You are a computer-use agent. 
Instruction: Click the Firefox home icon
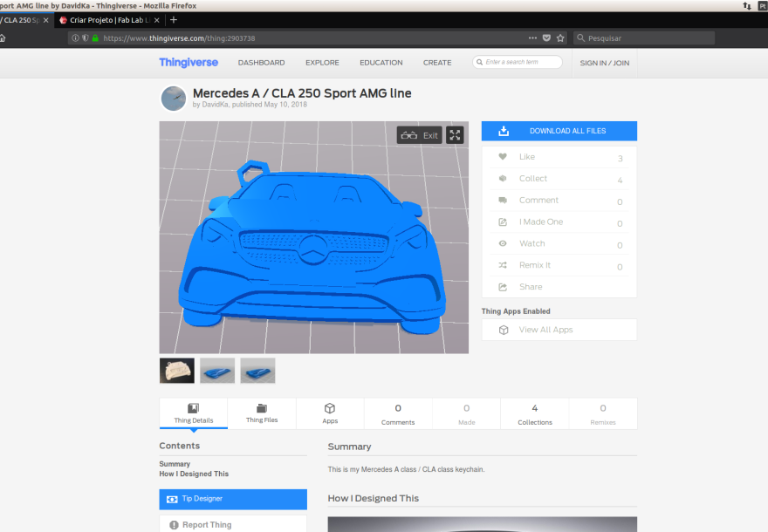tap(2, 38)
